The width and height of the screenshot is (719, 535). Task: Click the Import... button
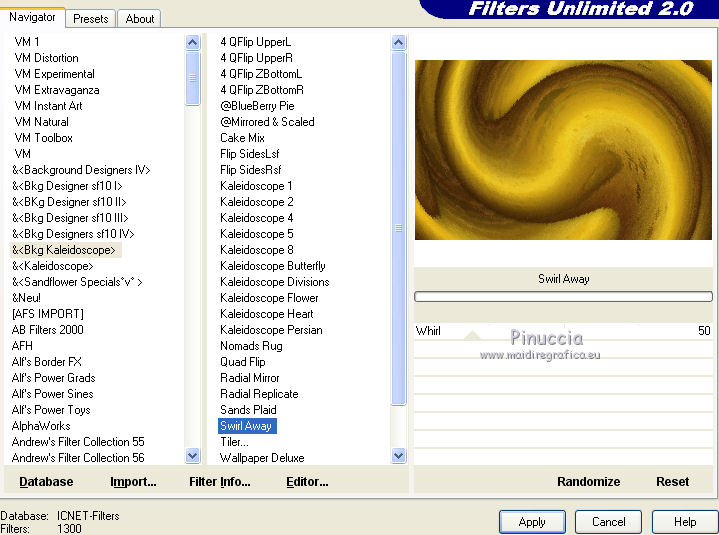(133, 482)
